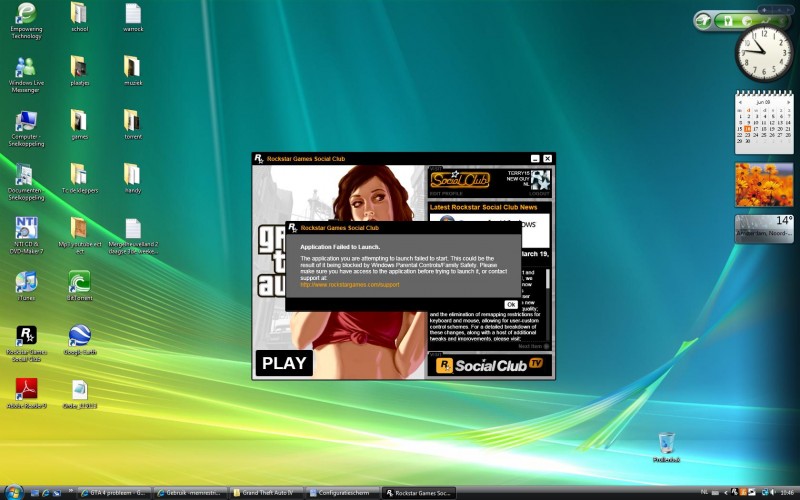Open Adobe Reader 9 shortcut
800x500 pixels.
coord(26,393)
